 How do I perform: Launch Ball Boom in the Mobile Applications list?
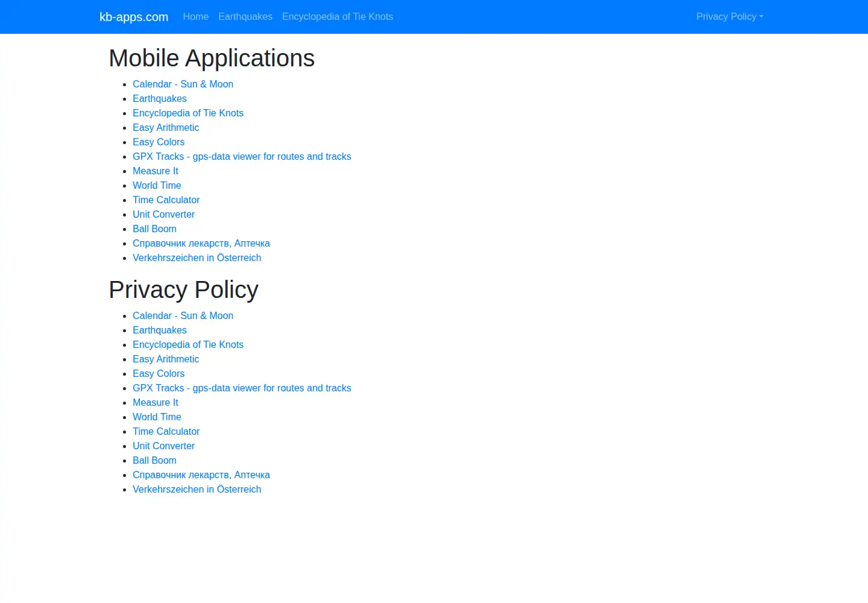coord(154,229)
